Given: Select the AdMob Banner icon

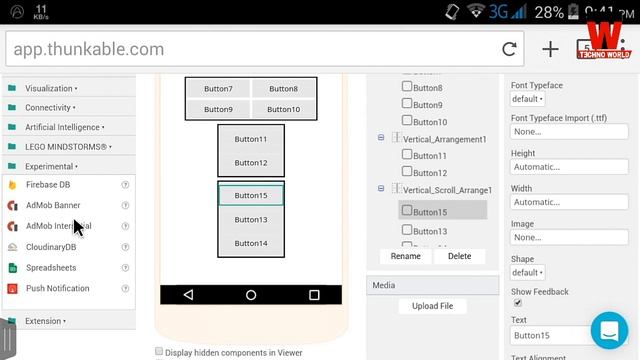Looking at the screenshot, I should (13, 205).
